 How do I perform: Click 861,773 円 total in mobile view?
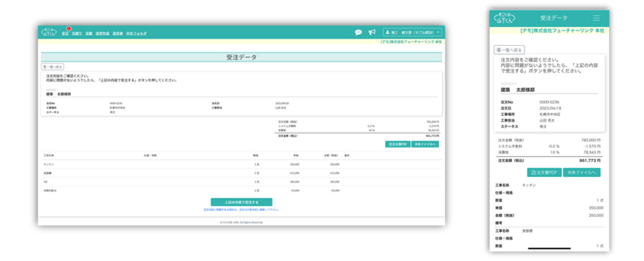(x=590, y=161)
